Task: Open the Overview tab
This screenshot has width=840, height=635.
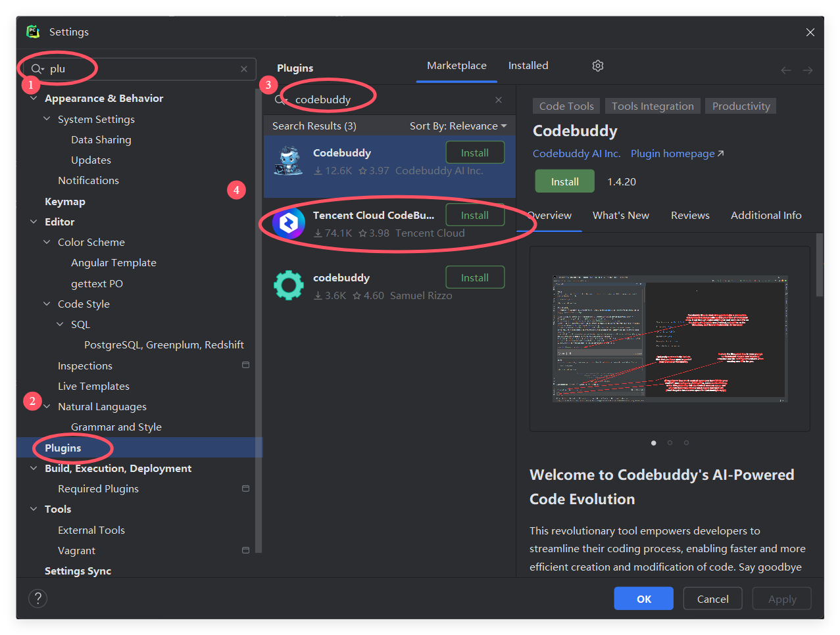Action: point(550,216)
